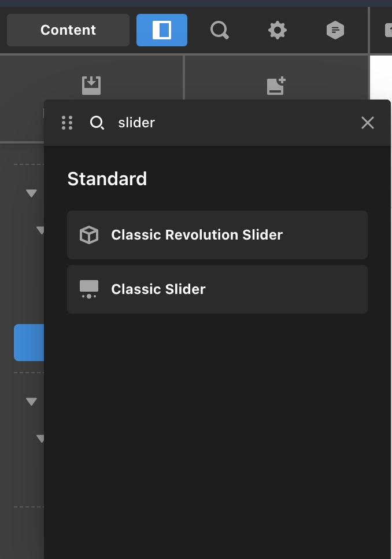The width and height of the screenshot is (392, 559).
Task: Collapse the first top-level tree arrow
Action: (x=31, y=193)
